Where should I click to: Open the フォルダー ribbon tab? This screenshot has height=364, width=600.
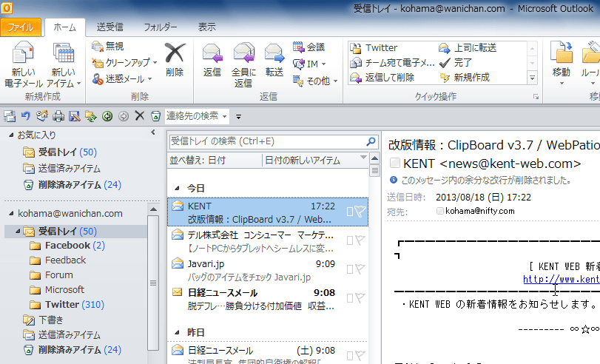161,27
